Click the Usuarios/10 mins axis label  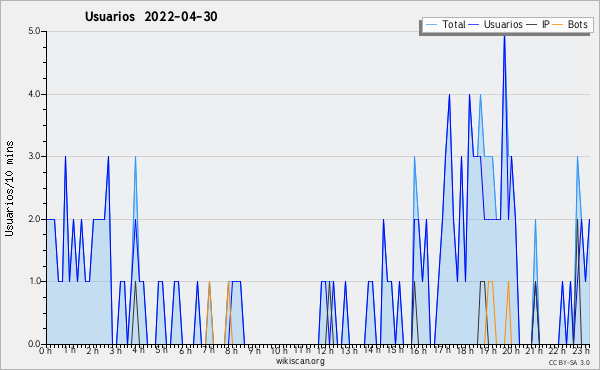(9, 189)
